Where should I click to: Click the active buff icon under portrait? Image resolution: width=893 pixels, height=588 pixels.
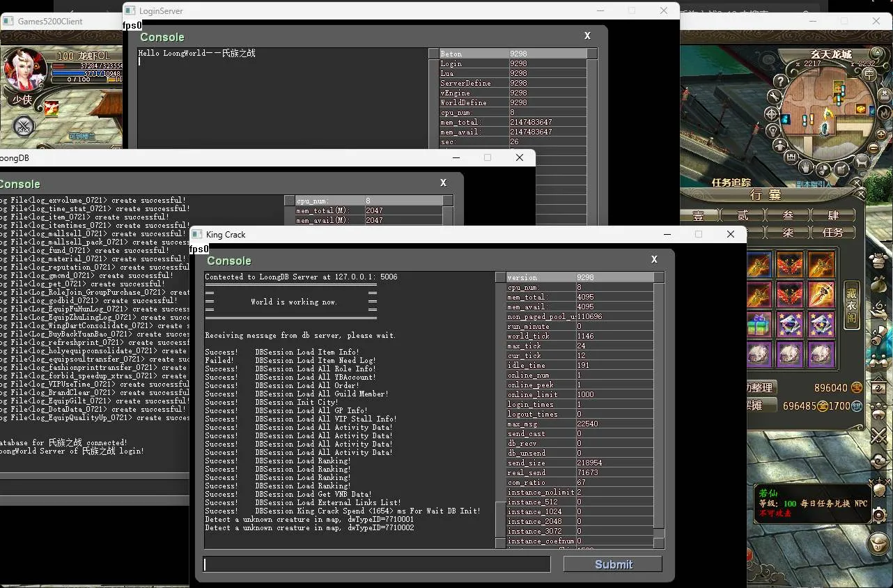[52, 107]
